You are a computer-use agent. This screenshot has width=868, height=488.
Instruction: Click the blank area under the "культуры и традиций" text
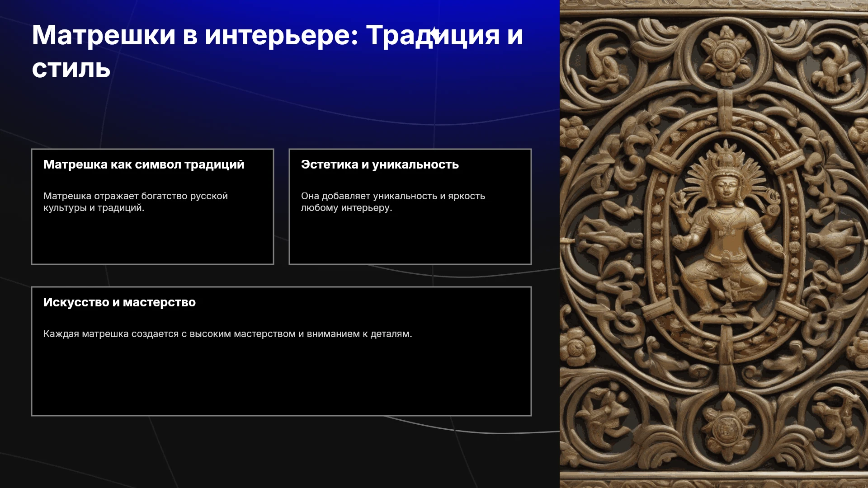click(152, 238)
